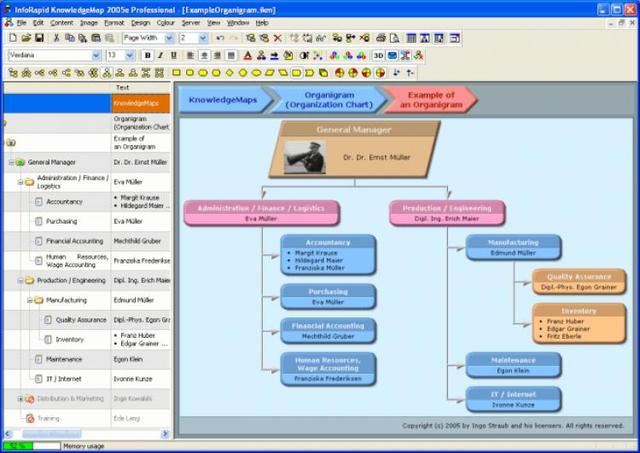640x453 pixels.
Task: Open the Design menu
Action: click(140, 23)
